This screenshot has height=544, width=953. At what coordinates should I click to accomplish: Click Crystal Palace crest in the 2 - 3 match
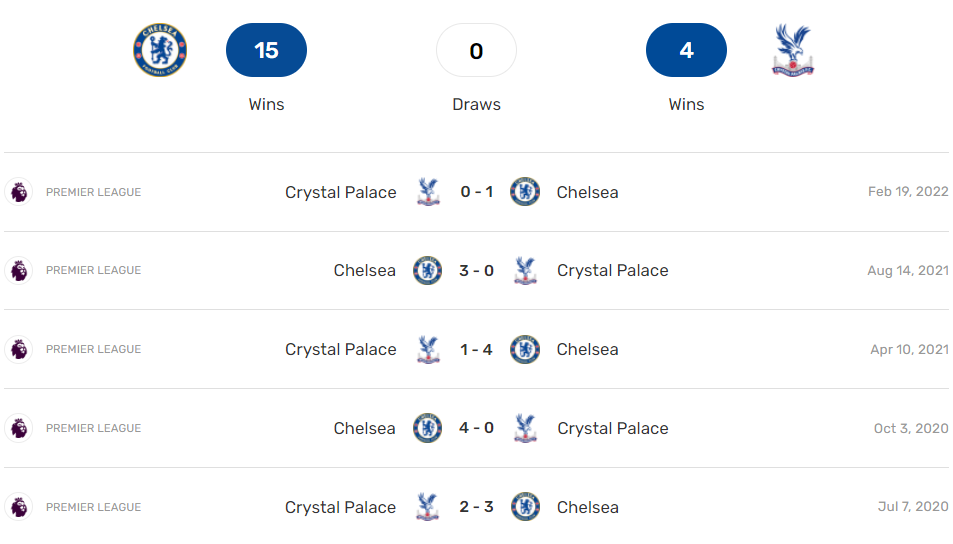pyautogui.click(x=428, y=507)
